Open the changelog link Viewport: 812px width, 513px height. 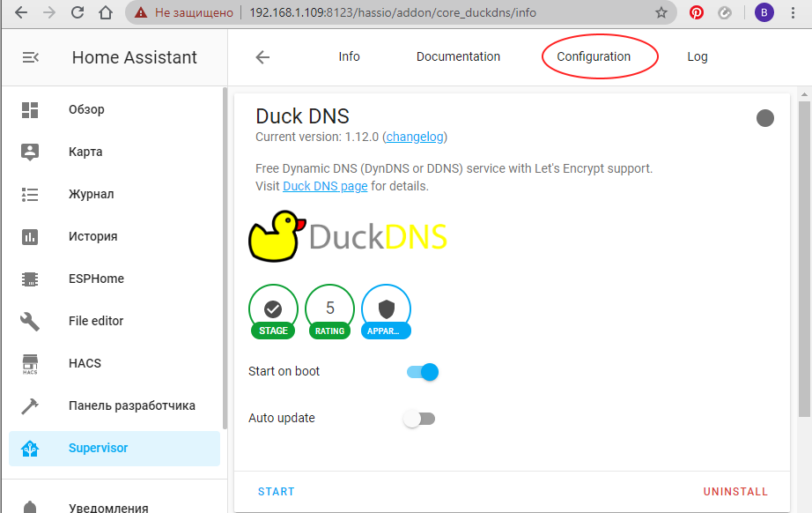point(414,137)
